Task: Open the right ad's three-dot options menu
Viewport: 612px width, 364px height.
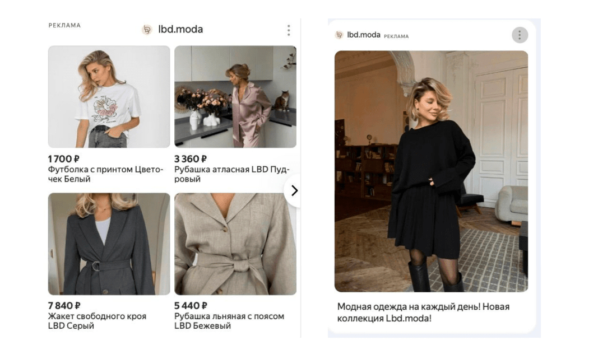Action: point(520,35)
